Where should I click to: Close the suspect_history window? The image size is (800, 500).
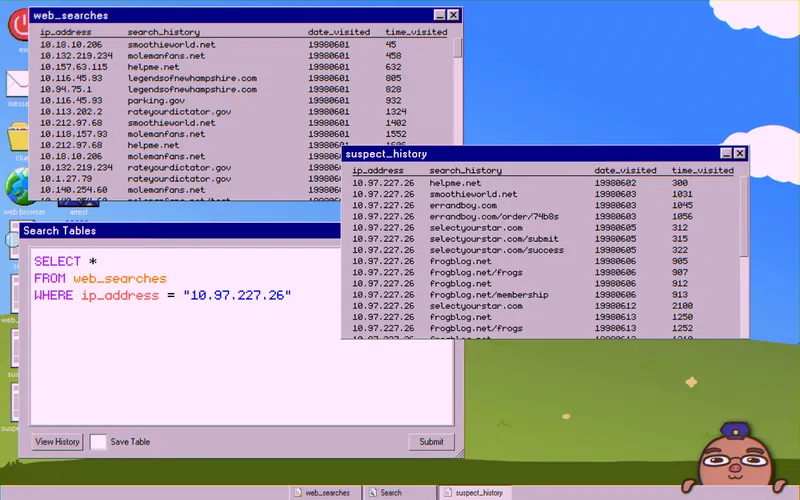(740, 153)
